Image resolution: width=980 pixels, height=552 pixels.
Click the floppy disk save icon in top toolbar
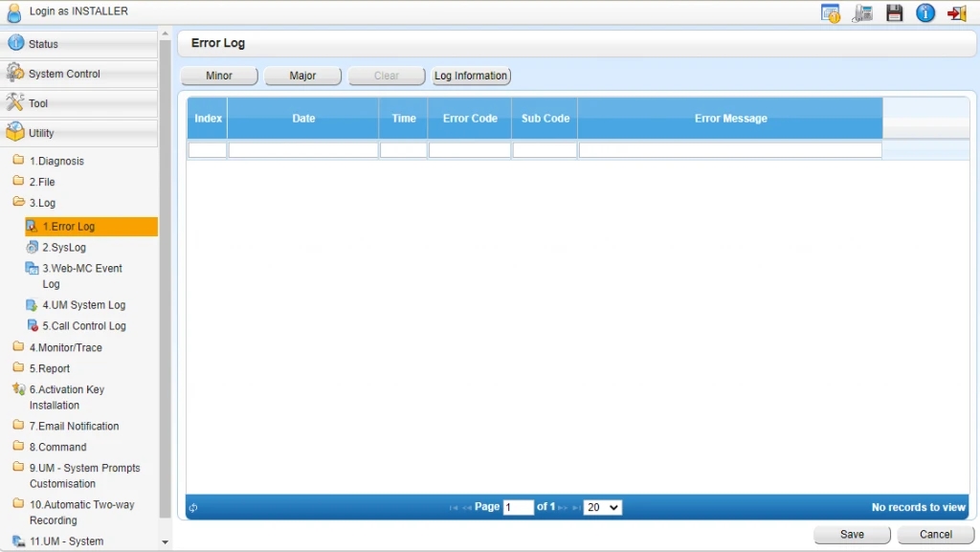click(895, 12)
